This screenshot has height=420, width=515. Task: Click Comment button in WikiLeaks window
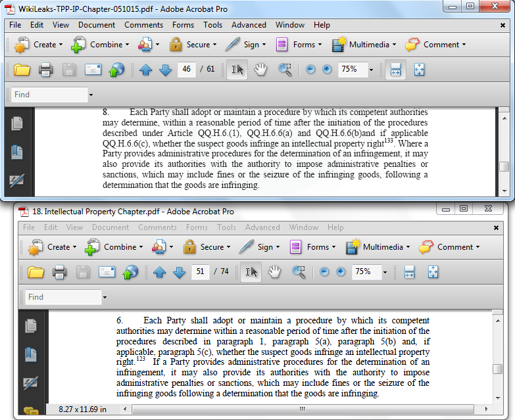pos(435,45)
